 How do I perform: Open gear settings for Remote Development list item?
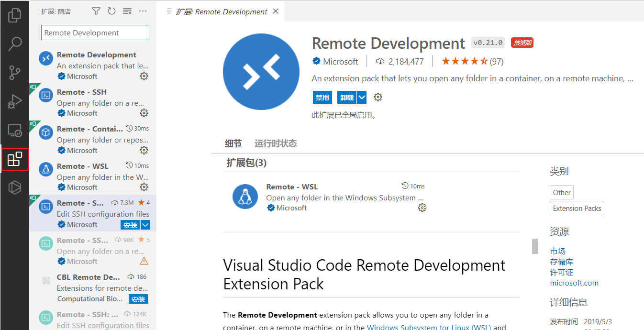click(144, 76)
